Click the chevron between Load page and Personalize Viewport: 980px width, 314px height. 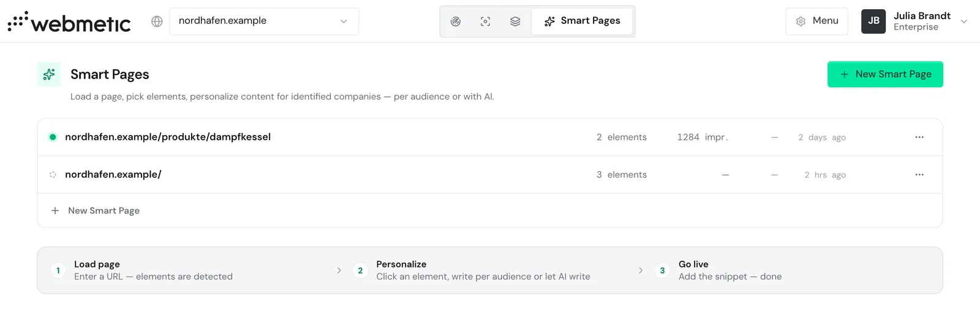coord(339,270)
